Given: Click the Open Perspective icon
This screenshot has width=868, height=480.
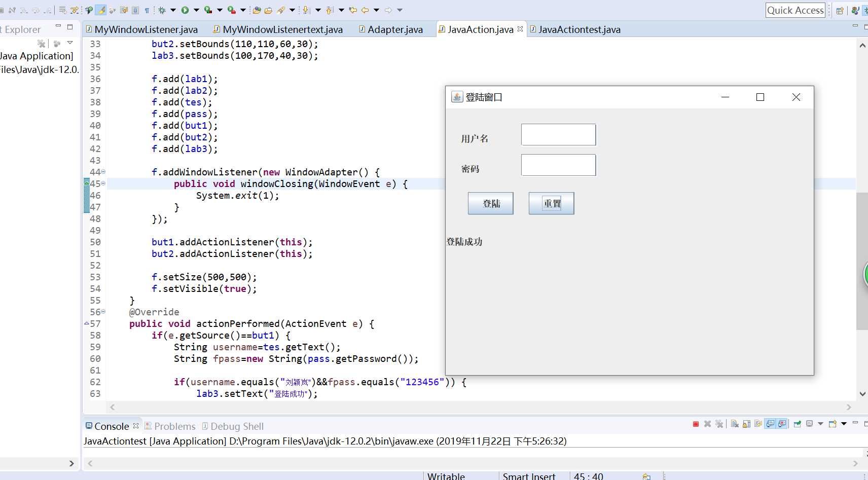Looking at the screenshot, I should (840, 10).
